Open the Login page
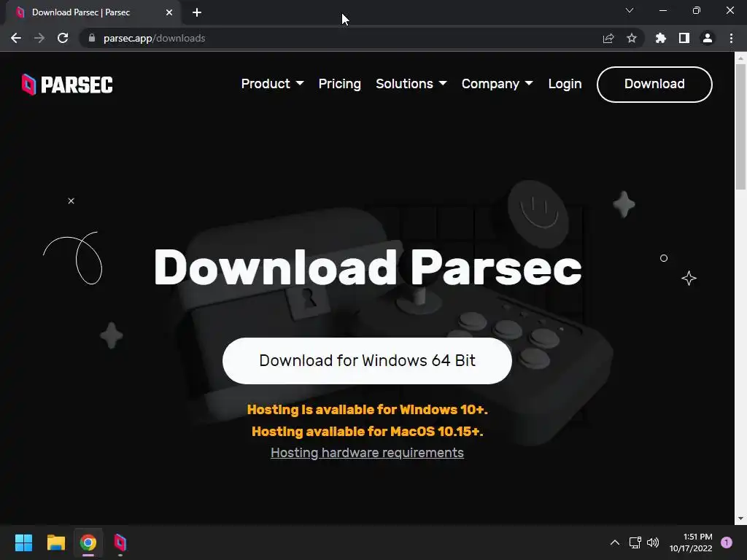This screenshot has width=747, height=560. point(565,84)
